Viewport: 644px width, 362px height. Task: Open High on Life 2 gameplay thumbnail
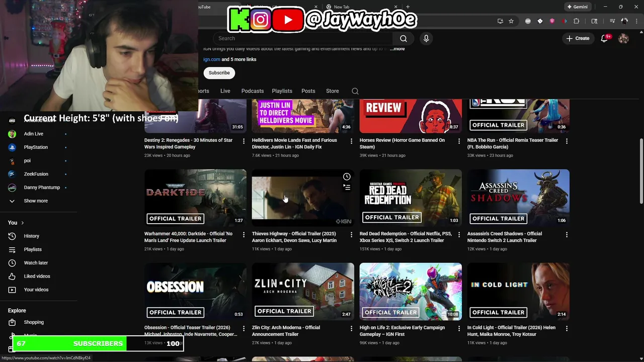411,292
